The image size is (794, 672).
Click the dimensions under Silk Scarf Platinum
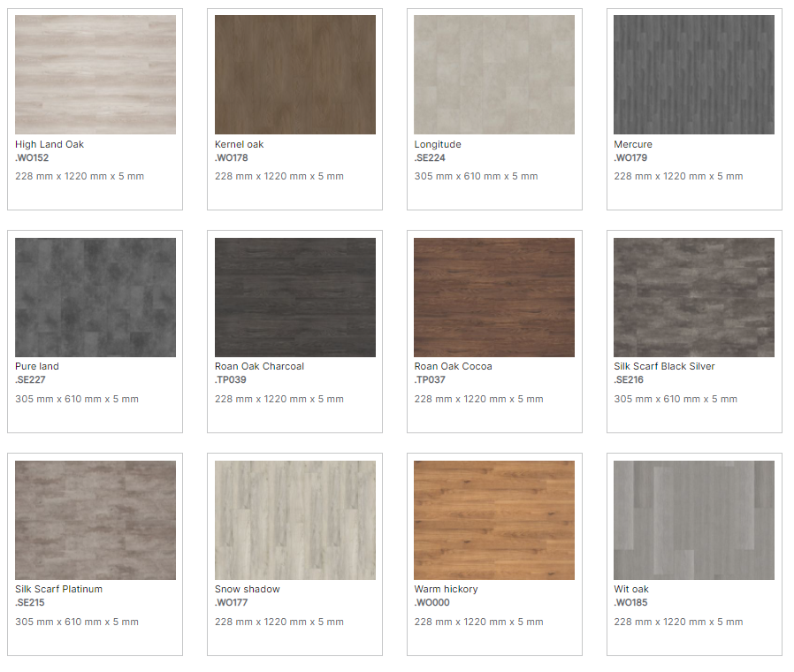click(77, 622)
